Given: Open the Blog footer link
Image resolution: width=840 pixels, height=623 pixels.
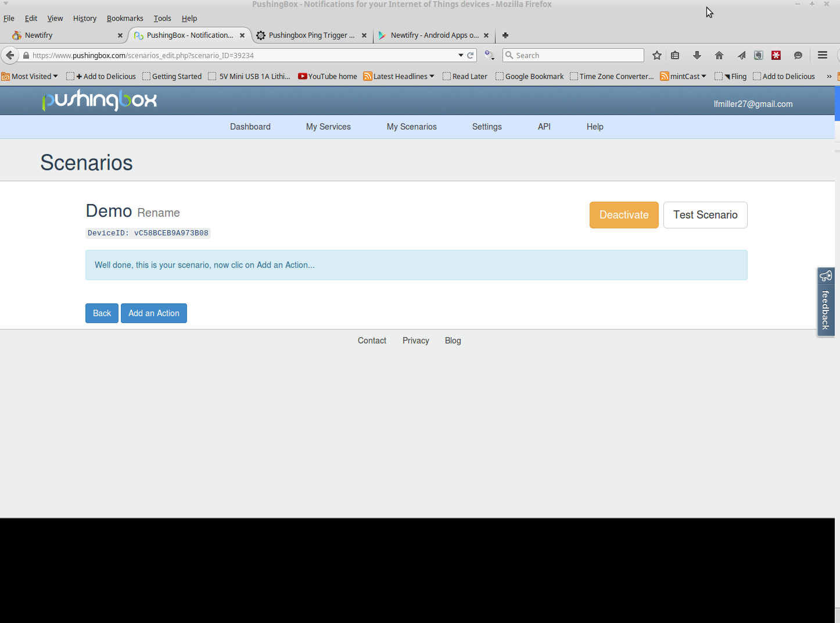Looking at the screenshot, I should click(453, 341).
